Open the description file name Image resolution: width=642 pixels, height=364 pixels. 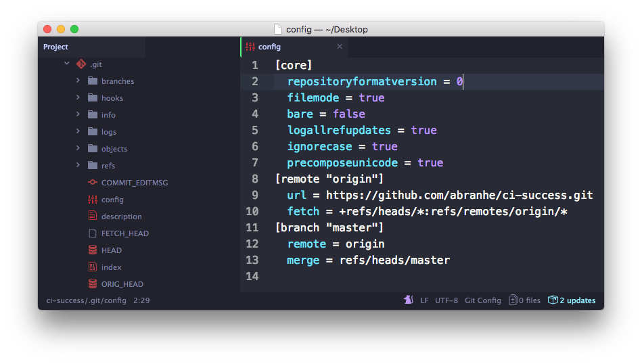click(x=122, y=217)
